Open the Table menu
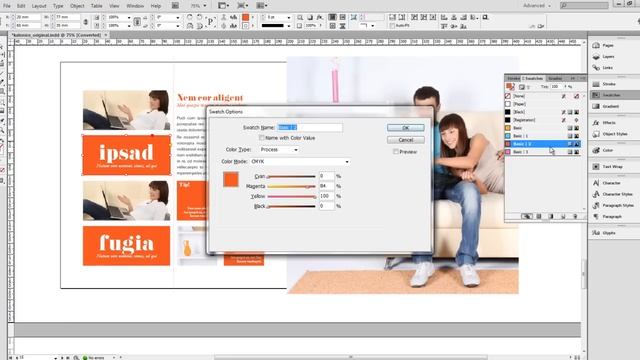This screenshot has width=640, height=360. [x=96, y=6]
